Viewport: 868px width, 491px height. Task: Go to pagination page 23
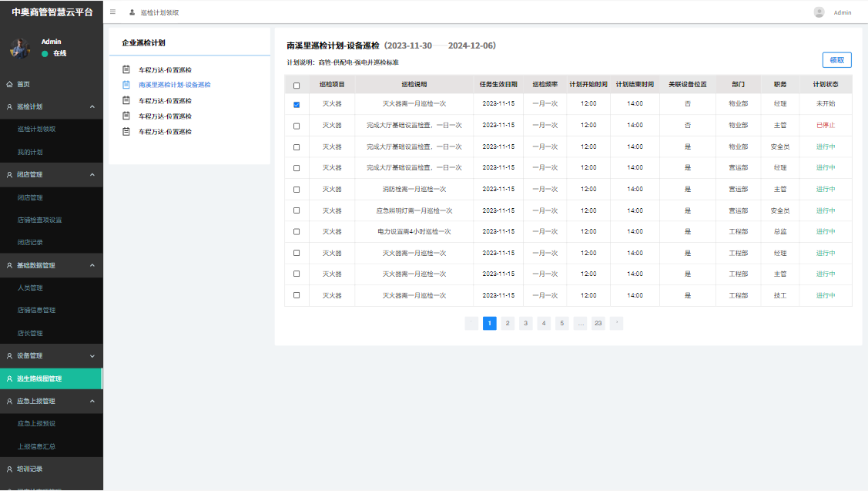[x=598, y=324]
